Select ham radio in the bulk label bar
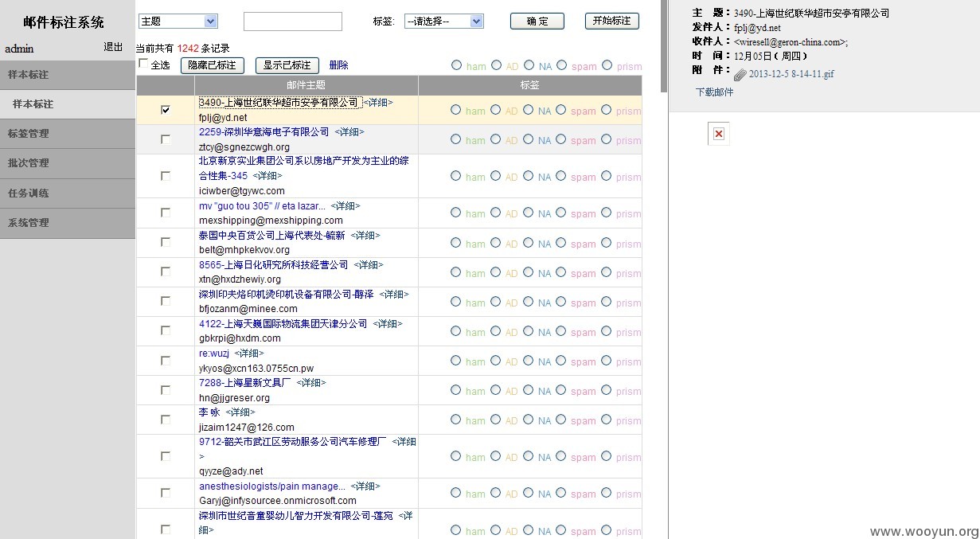 coord(456,65)
